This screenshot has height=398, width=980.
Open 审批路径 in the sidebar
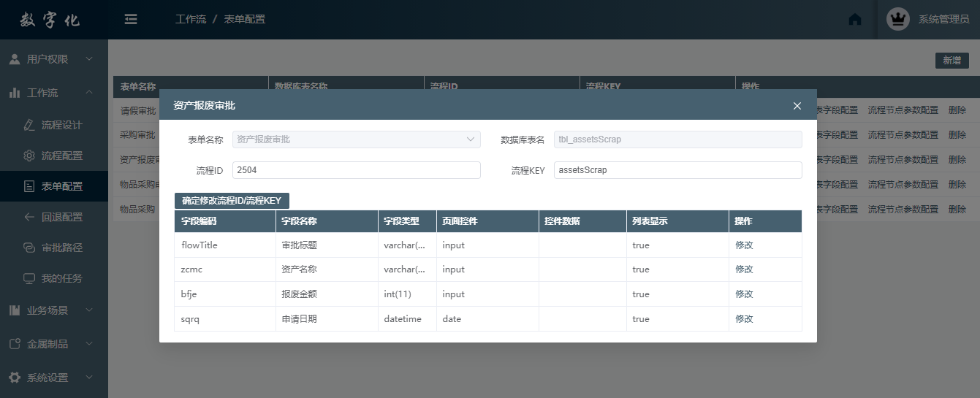[x=61, y=248]
